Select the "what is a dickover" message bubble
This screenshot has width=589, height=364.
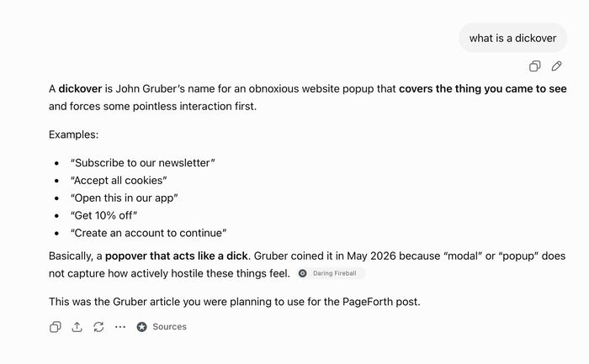click(x=512, y=38)
